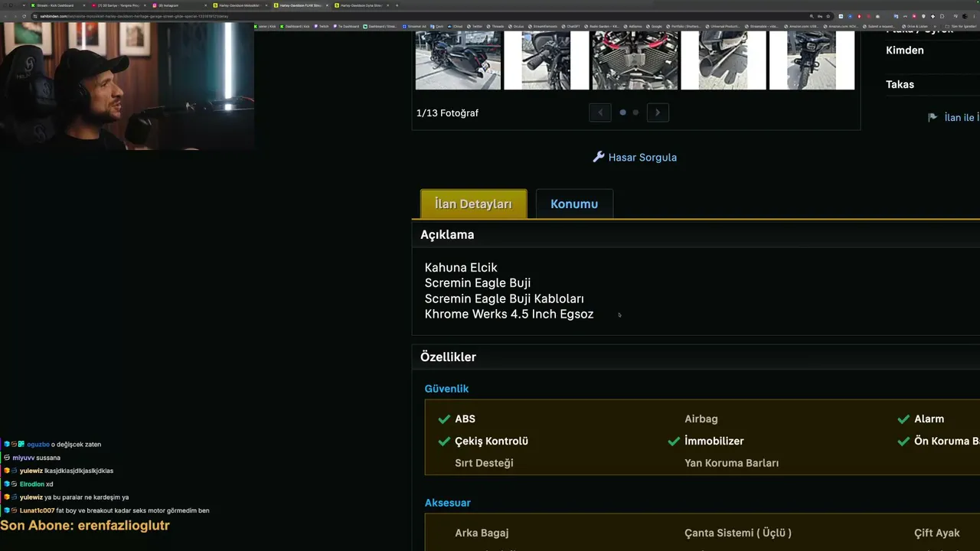The height and width of the screenshot is (551, 980).
Task: Click the Çekiş Kontrolü green checkmark
Action: [x=444, y=442]
